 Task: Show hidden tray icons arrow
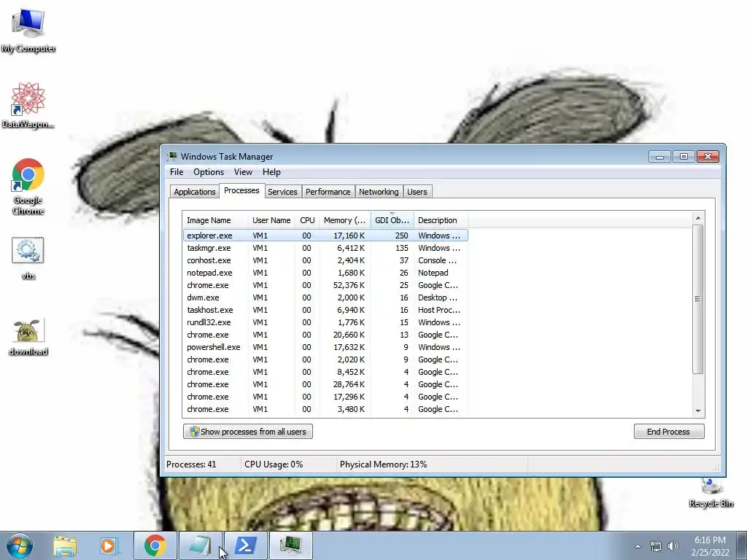click(x=638, y=546)
